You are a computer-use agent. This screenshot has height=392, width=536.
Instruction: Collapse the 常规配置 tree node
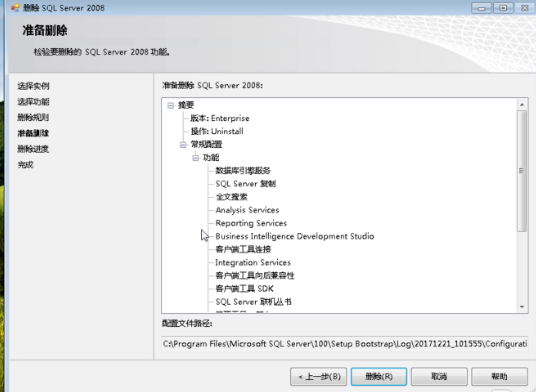click(183, 145)
